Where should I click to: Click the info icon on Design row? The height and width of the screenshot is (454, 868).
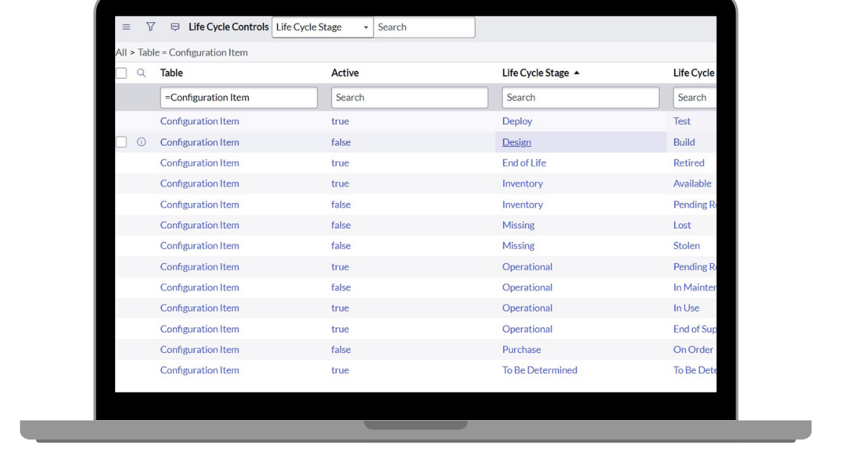tap(141, 142)
